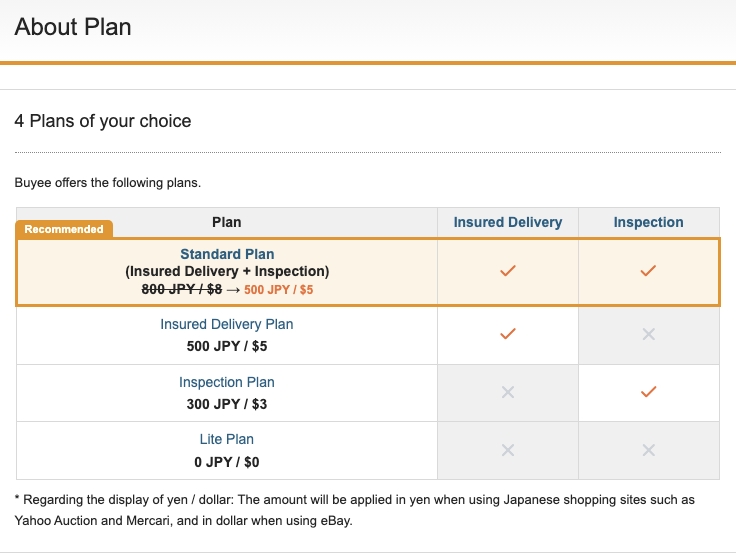Viewport: 736px width, 554px height.
Task: Click Lite Plan's Insured Delivery X mark
Action: tap(508, 450)
